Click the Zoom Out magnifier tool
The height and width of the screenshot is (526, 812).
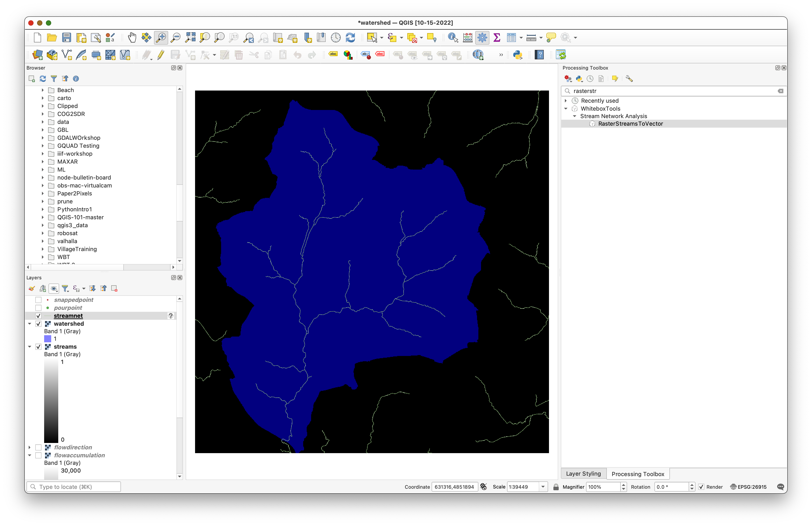pyautogui.click(x=176, y=38)
